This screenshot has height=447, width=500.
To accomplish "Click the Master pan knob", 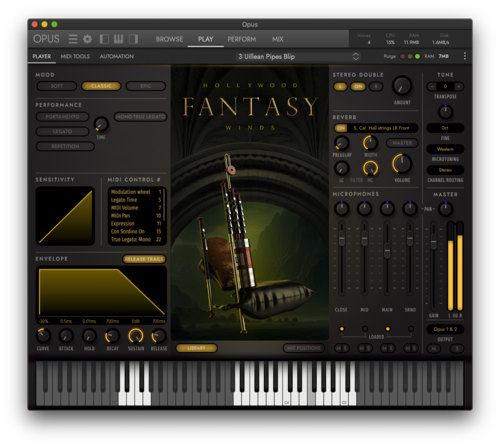I will click(x=445, y=209).
